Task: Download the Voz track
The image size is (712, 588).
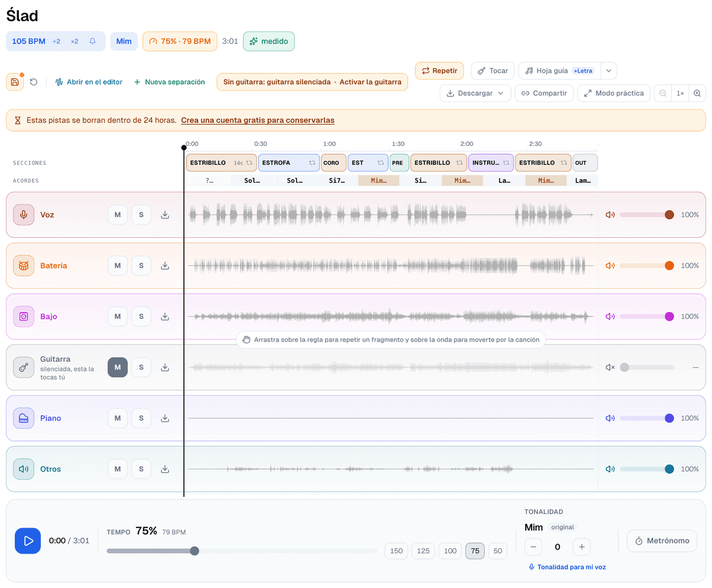Action: click(x=165, y=215)
